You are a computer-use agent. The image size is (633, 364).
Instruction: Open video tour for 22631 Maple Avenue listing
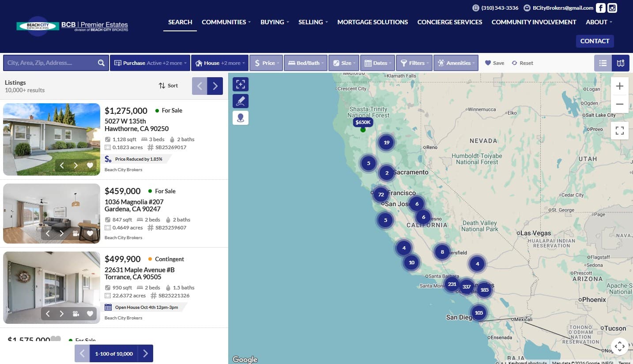[76, 314]
